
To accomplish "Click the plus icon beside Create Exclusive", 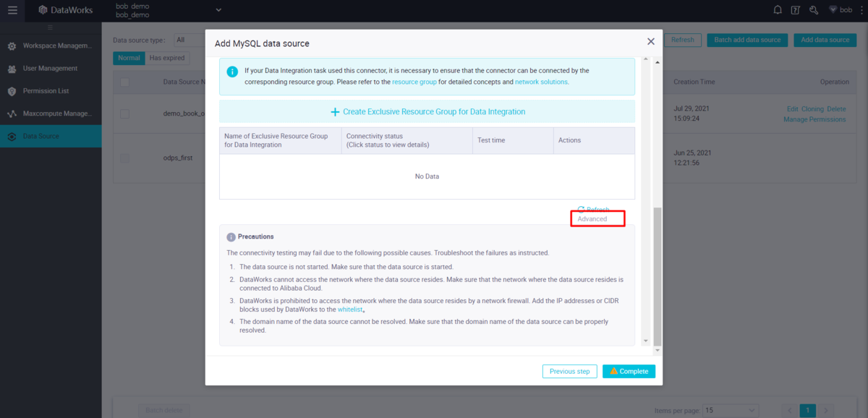I will pos(335,112).
